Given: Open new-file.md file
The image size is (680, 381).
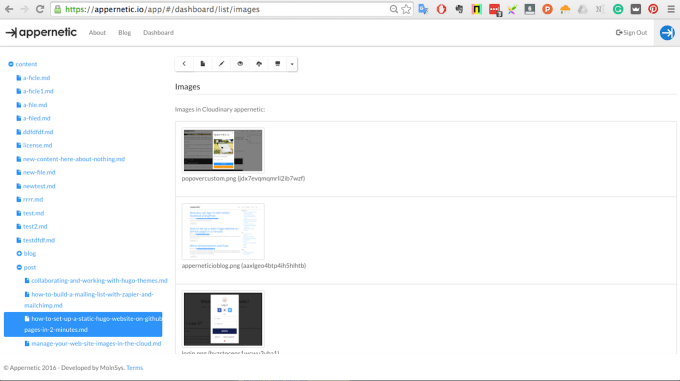Looking at the screenshot, I should point(39,172).
